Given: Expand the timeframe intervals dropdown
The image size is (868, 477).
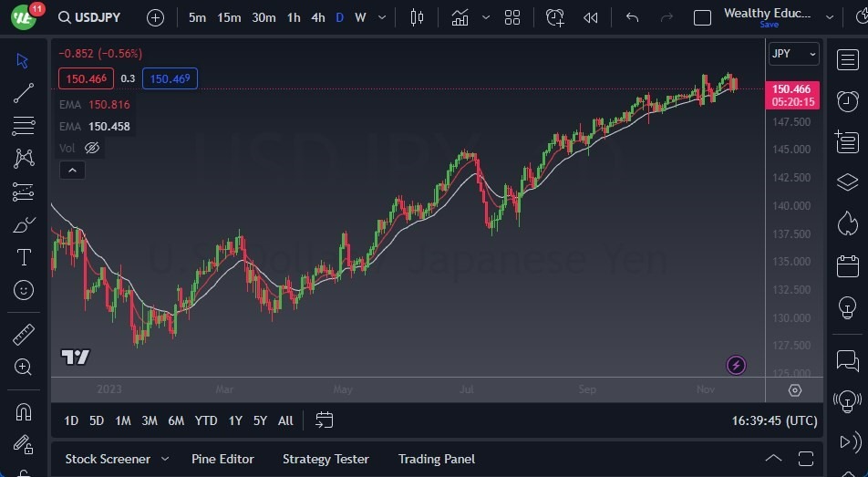Looking at the screenshot, I should click(x=382, y=17).
